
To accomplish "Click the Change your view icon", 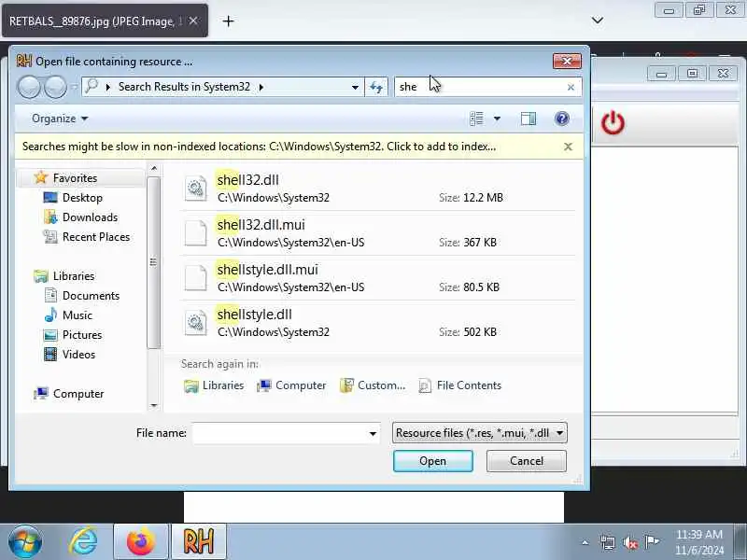I will pos(476,119).
